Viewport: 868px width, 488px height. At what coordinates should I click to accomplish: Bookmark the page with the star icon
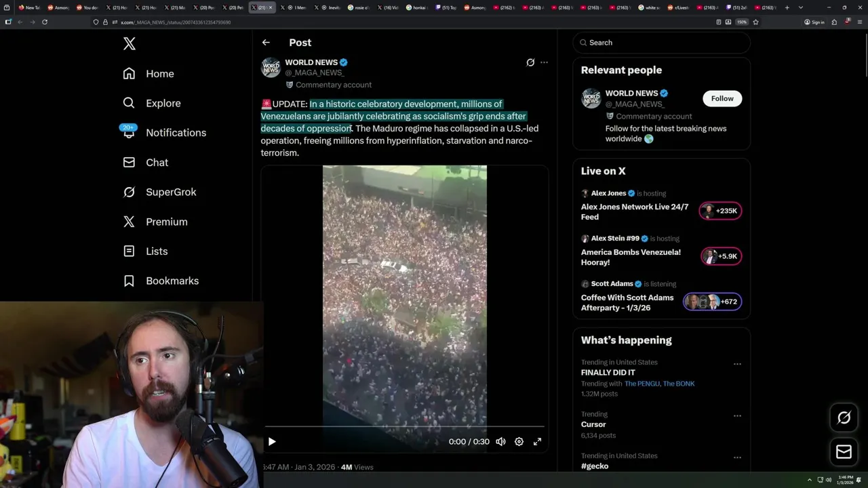(755, 22)
